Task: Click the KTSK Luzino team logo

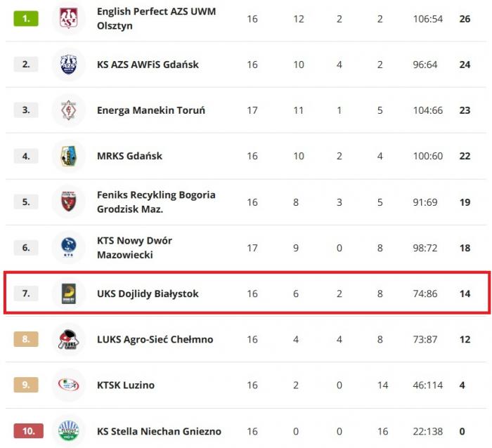Action: [68, 386]
